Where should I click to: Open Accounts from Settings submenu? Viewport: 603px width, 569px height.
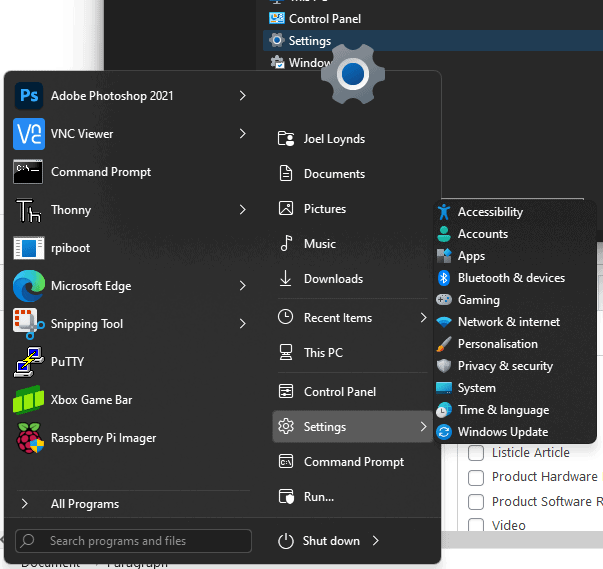514,234
